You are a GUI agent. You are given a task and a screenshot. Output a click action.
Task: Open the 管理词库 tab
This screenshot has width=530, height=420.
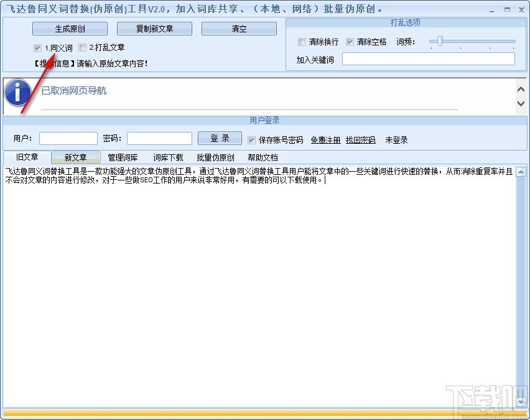coord(123,157)
